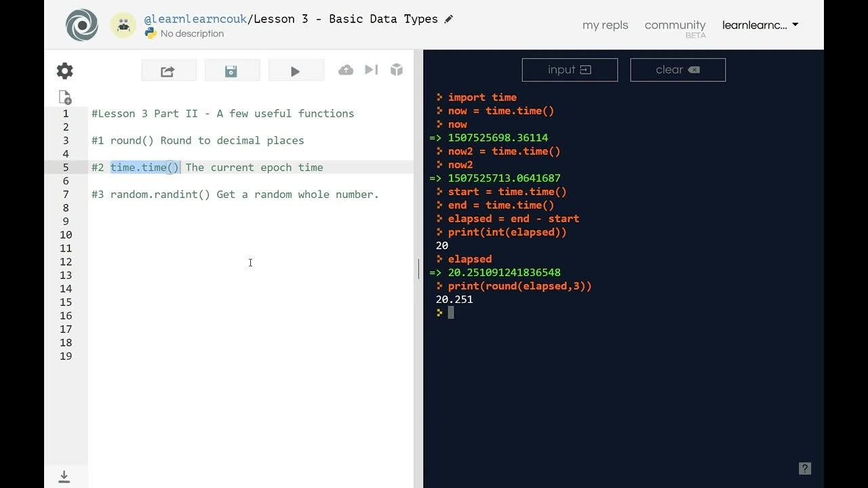Image resolution: width=868 pixels, height=488 pixels.
Task: Add a new file icon
Action: (64, 97)
